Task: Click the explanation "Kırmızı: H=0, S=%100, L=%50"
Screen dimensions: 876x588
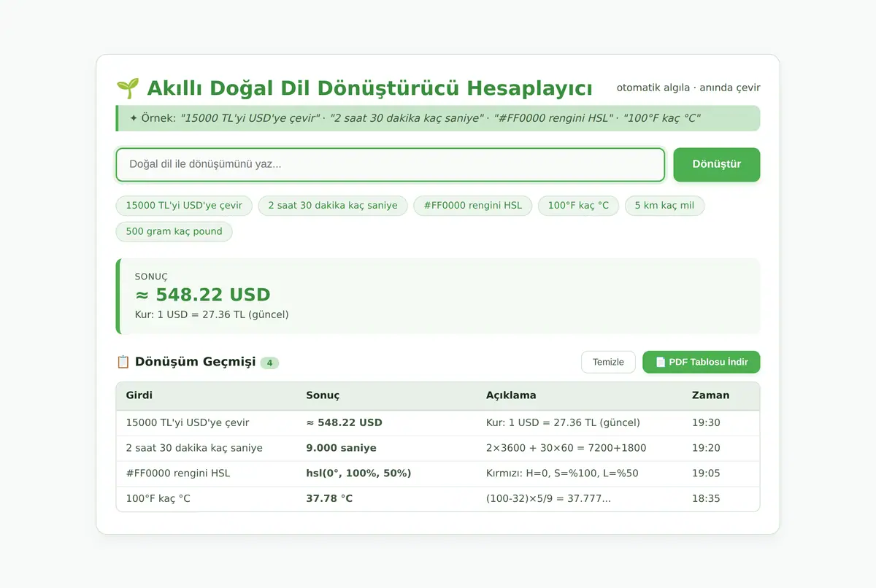Action: [562, 473]
